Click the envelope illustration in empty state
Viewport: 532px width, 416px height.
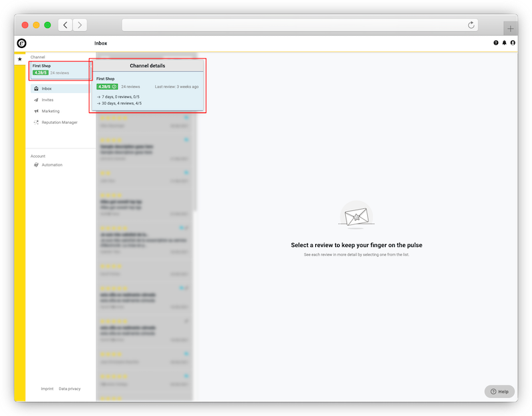pyautogui.click(x=356, y=215)
